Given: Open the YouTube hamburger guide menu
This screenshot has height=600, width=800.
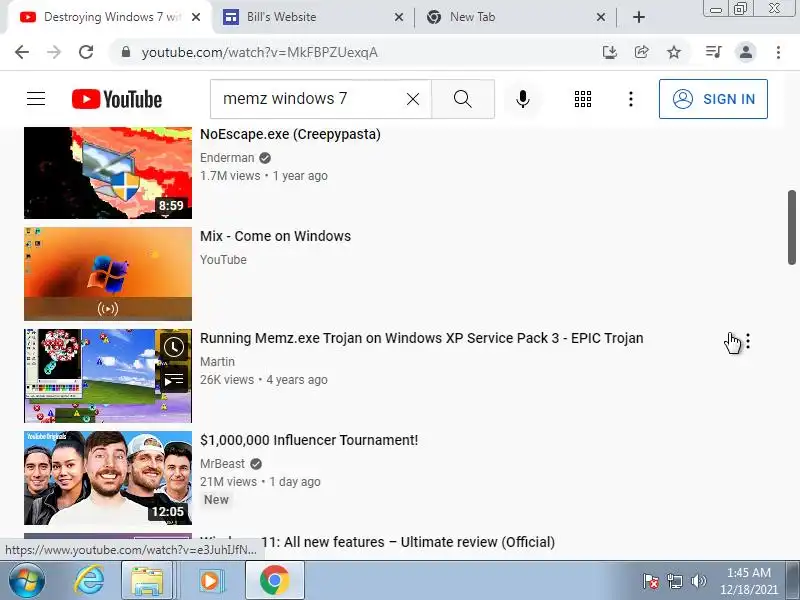Looking at the screenshot, I should pyautogui.click(x=36, y=98).
